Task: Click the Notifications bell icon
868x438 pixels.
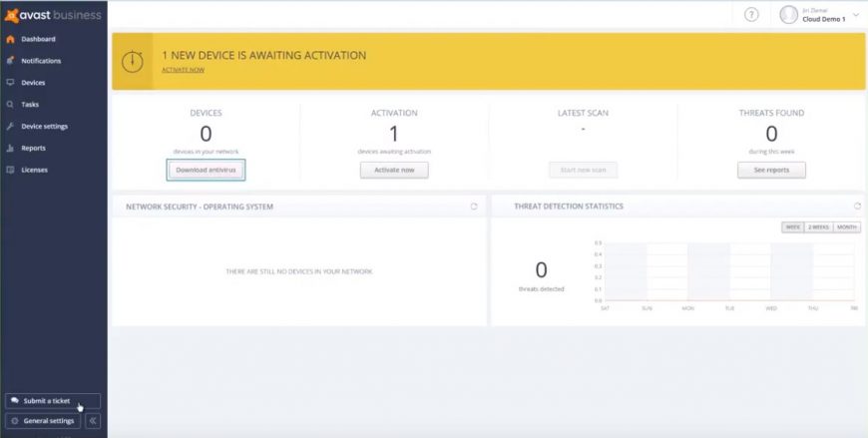Action: point(10,61)
